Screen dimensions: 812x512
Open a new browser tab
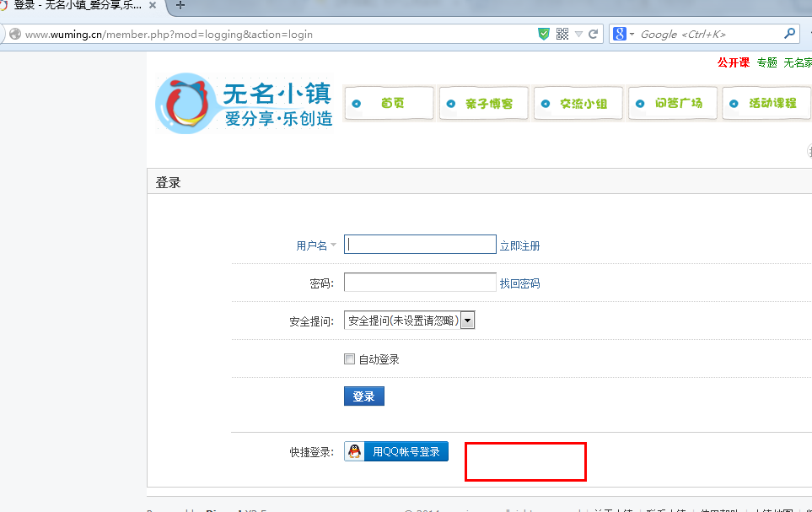pos(180,5)
